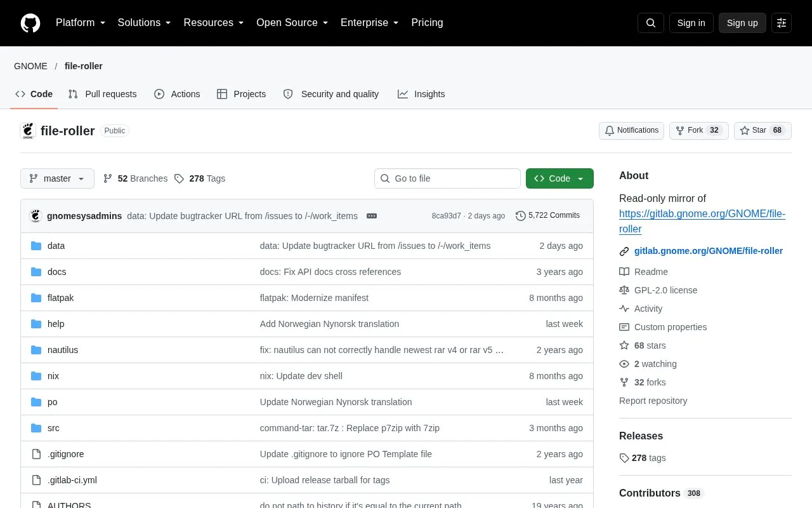Expand the Open Source menu

click(292, 23)
